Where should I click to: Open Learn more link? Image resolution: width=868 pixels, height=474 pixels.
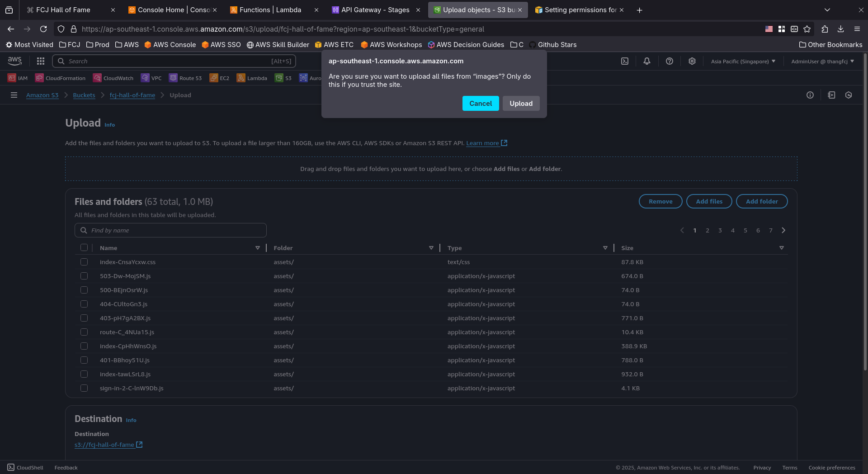[x=486, y=143]
